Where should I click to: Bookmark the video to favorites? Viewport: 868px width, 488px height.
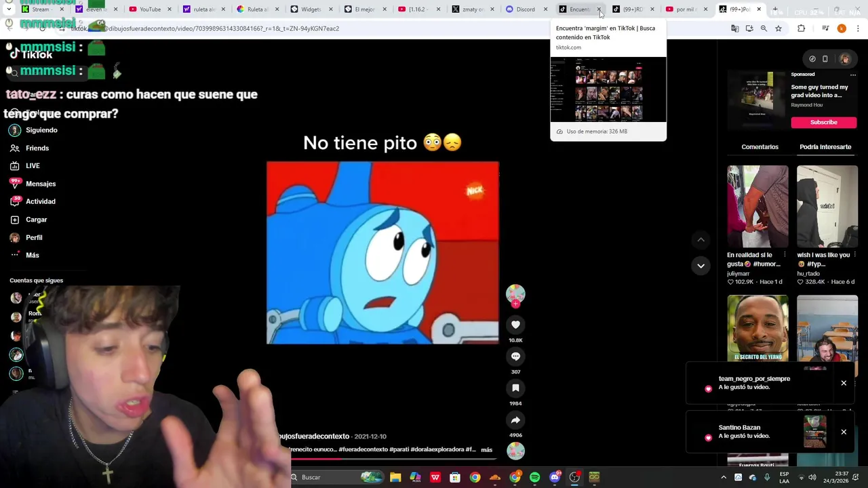[515, 388]
